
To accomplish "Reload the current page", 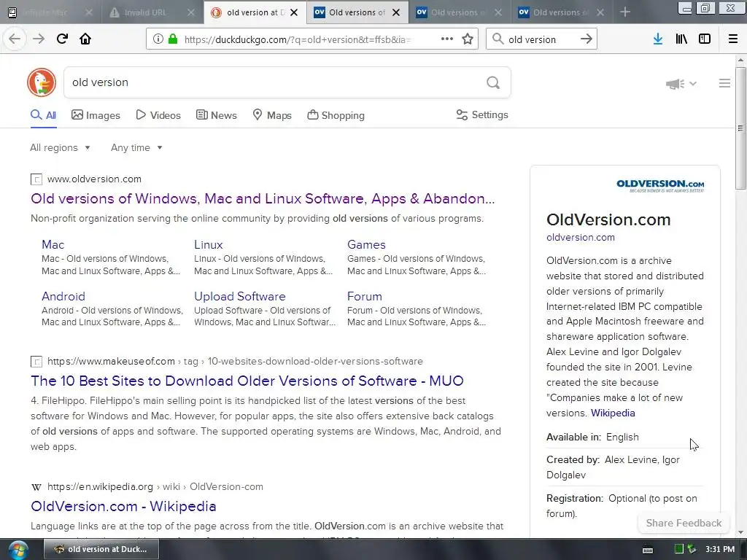I will 62,39.
